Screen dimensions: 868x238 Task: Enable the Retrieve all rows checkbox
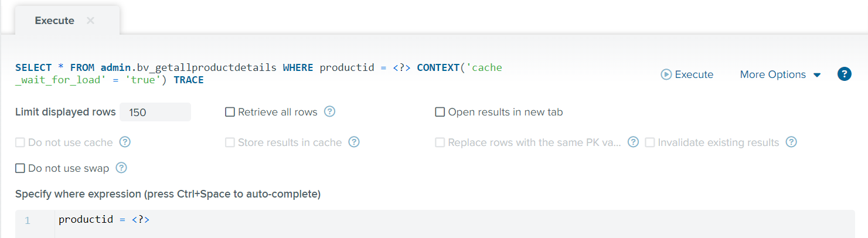coord(230,112)
